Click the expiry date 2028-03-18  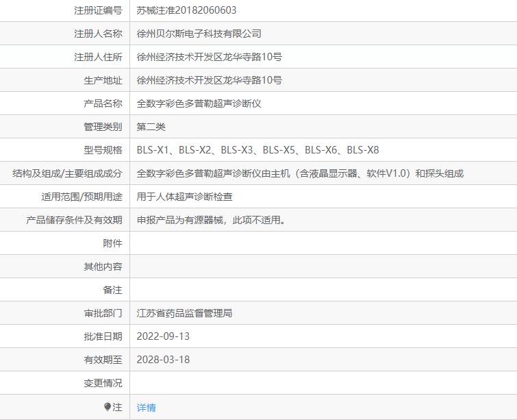(163, 360)
